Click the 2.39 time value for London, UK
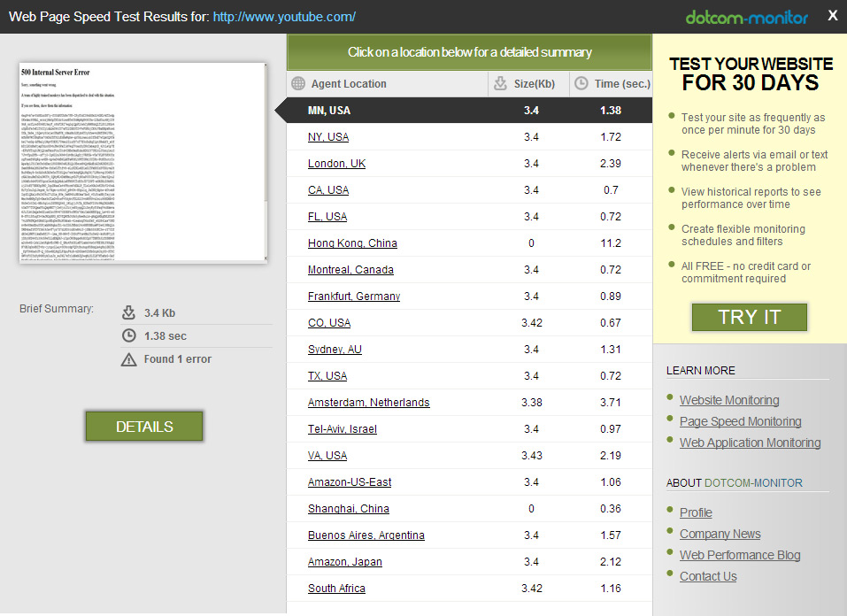 click(x=611, y=163)
